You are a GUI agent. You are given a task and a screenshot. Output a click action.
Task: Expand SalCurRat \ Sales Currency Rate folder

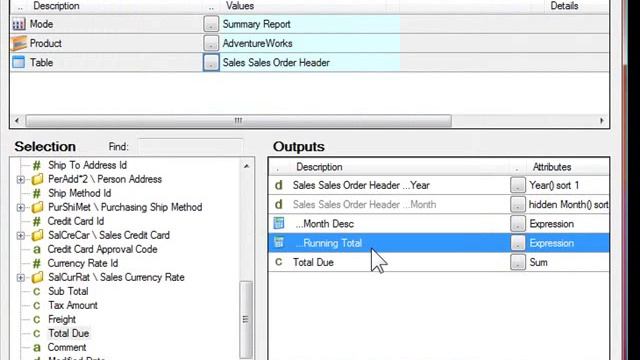pyautogui.click(x=21, y=278)
